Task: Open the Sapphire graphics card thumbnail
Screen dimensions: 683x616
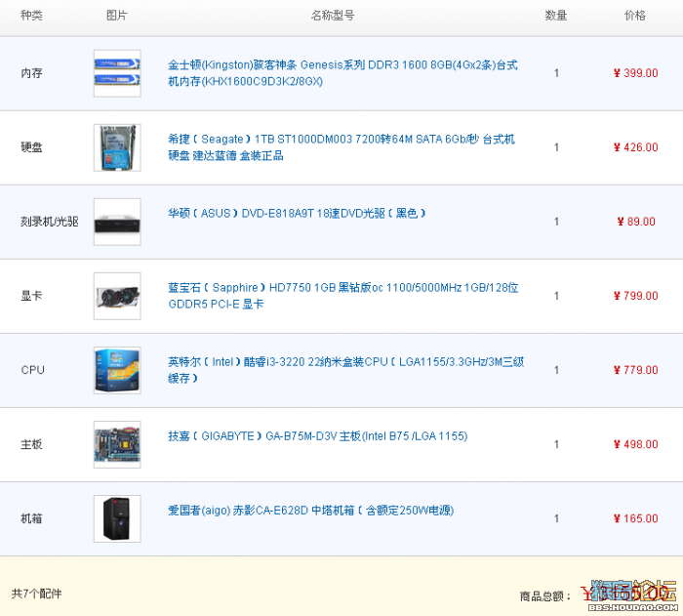Action: coord(117,296)
